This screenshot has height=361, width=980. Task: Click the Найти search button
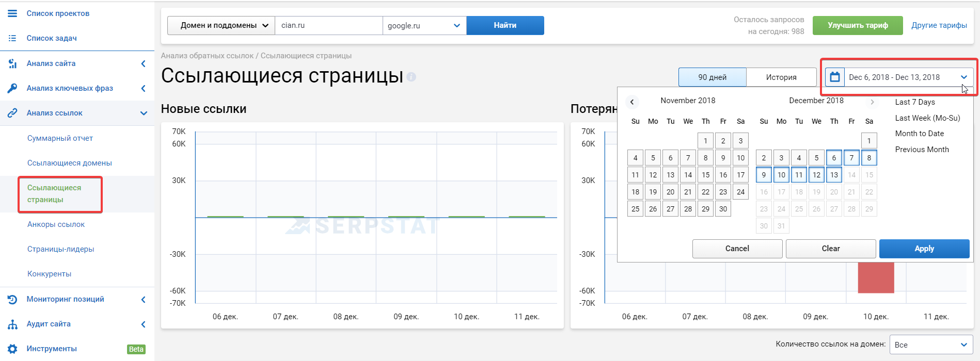(x=505, y=25)
